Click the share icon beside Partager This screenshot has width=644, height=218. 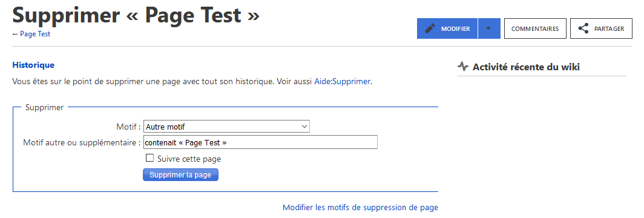point(583,28)
